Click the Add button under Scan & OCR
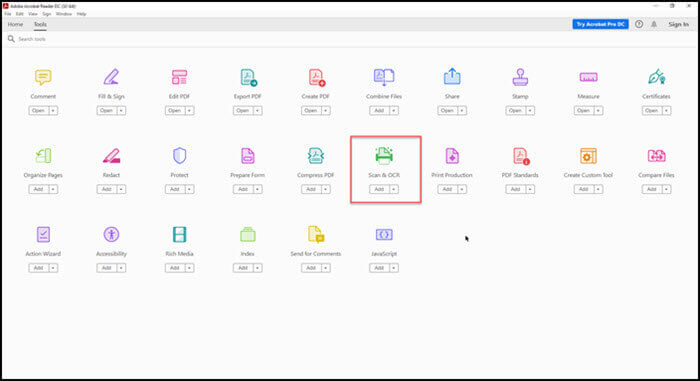This screenshot has height=381, width=700. 379,189
